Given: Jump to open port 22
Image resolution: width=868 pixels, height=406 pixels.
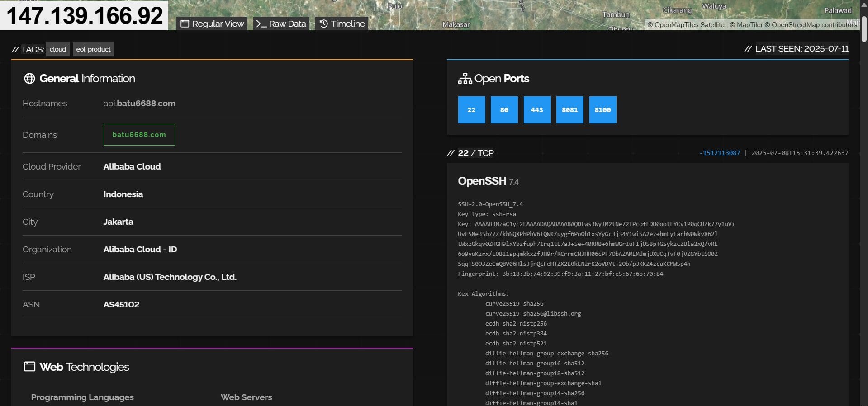Looking at the screenshot, I should click(x=471, y=110).
